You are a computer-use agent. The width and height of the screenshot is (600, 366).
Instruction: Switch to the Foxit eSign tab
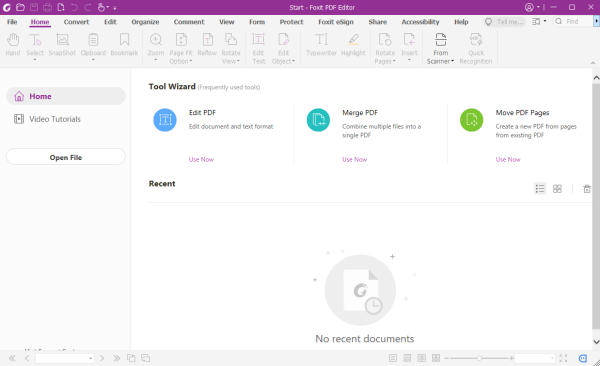click(x=336, y=22)
